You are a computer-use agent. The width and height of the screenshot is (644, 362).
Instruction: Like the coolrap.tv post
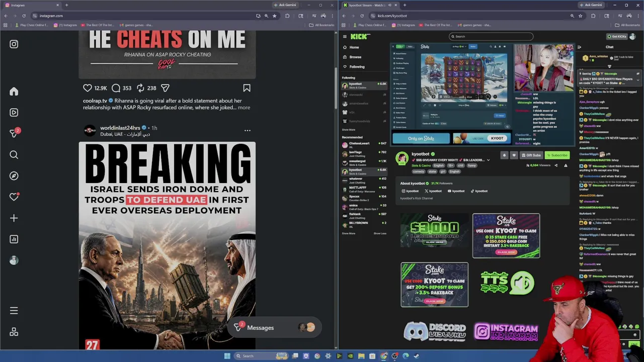pos(88,88)
